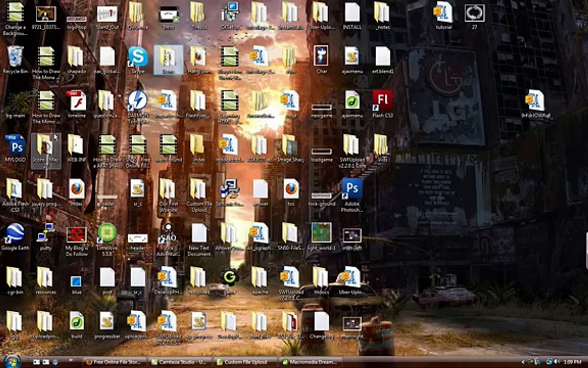This screenshot has height=368, width=588.
Task: Open the htdocs folder
Action: pyautogui.click(x=321, y=281)
